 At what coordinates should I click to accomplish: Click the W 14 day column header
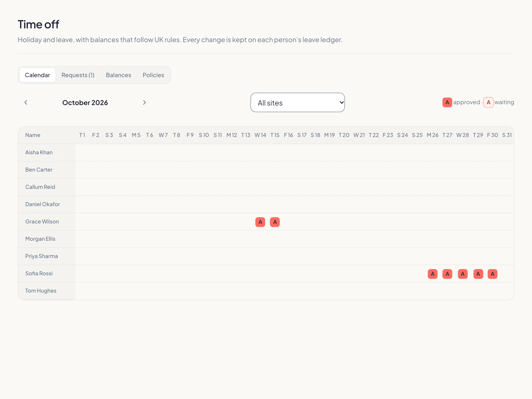tap(260, 135)
